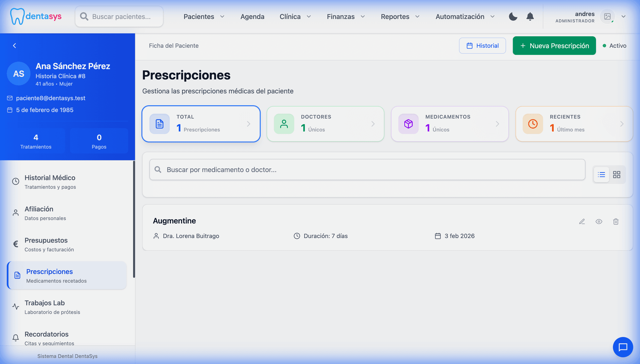640x364 pixels.
Task: Open notifications via the bell icon
Action: click(x=530, y=16)
